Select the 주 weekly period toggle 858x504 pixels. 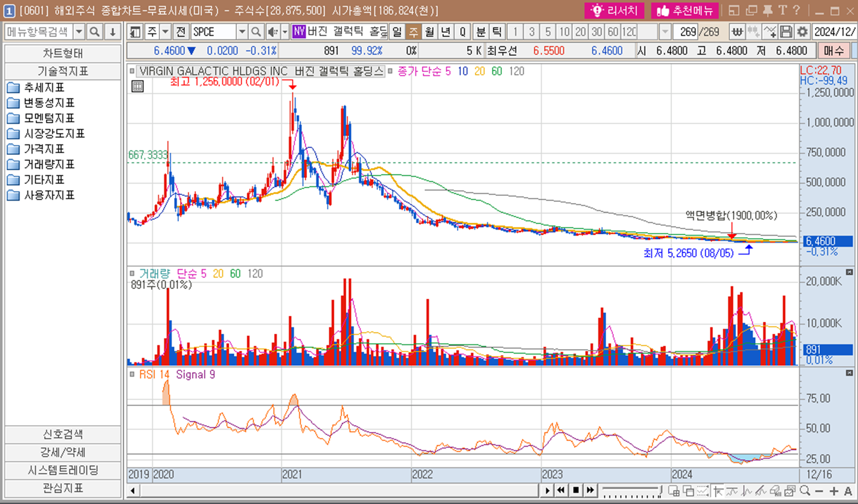point(414,32)
